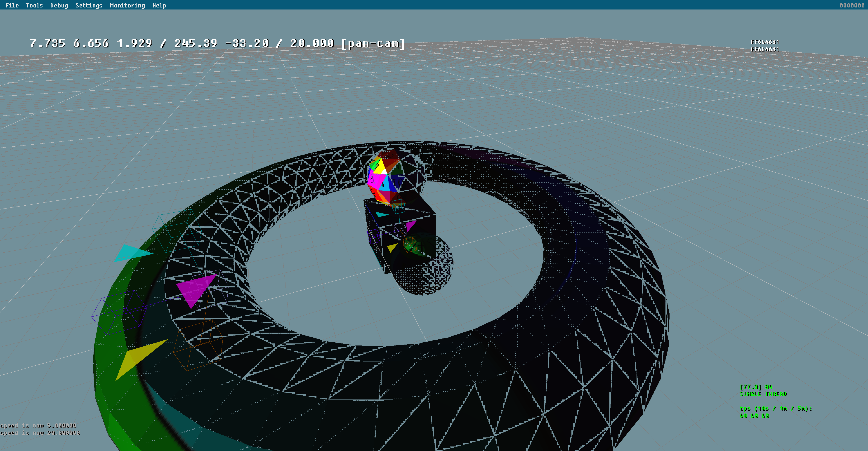This screenshot has width=868, height=451.
Task: Click small yellow triangle on black cube
Action: tap(392, 248)
